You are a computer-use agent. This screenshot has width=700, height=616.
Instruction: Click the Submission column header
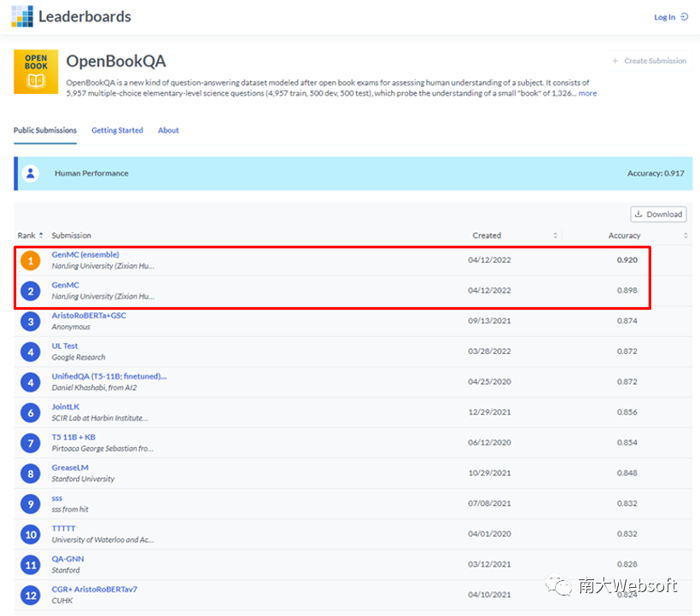[x=72, y=235]
